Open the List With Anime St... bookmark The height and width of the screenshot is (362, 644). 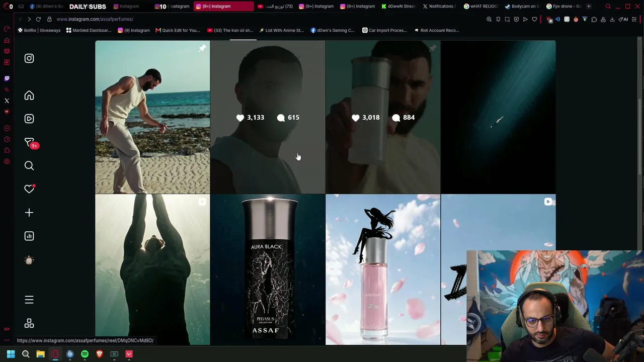click(281, 30)
